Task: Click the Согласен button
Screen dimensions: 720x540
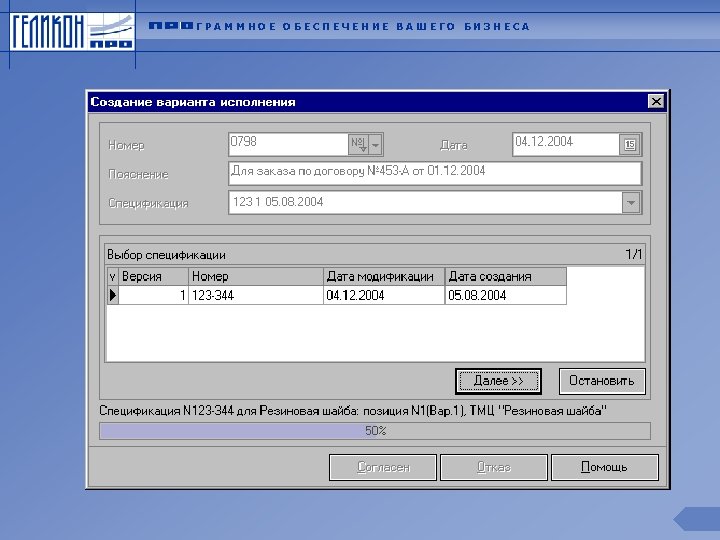Action: [x=383, y=467]
